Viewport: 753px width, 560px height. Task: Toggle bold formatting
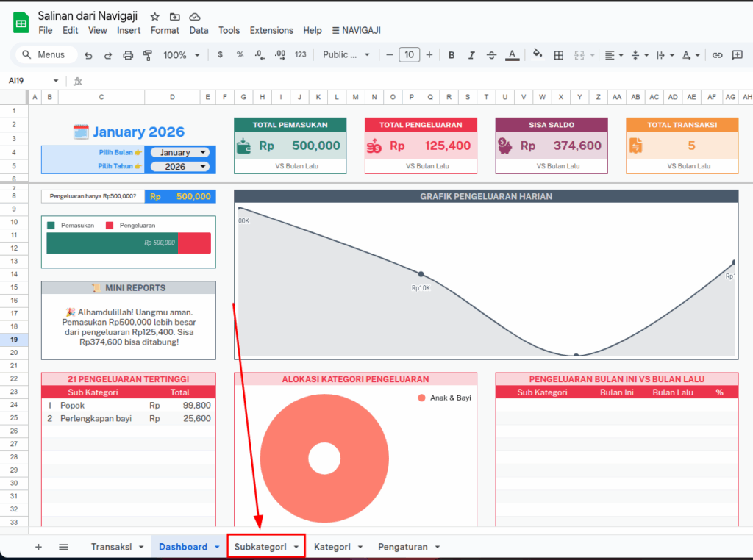tap(452, 55)
